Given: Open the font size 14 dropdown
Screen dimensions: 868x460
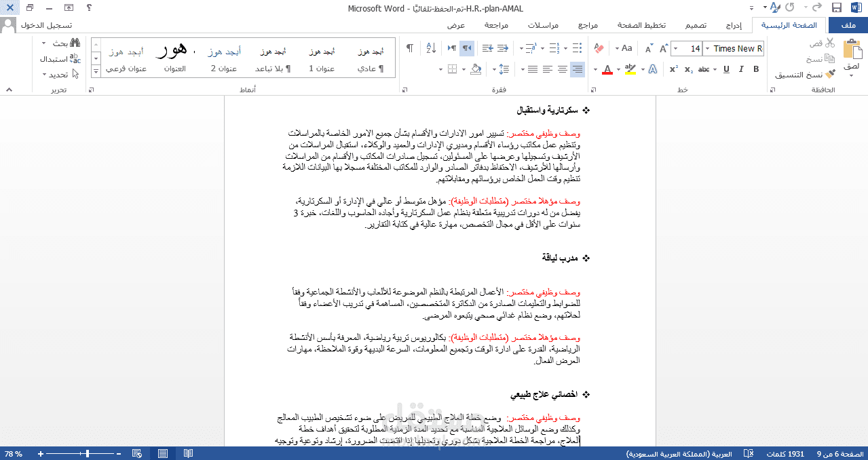Looking at the screenshot, I should pos(675,49).
